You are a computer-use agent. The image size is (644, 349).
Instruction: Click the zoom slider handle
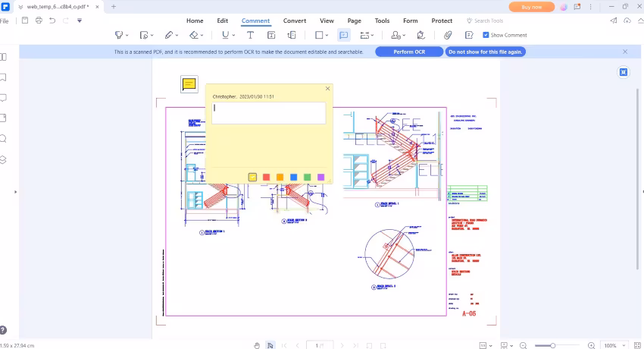click(x=553, y=346)
